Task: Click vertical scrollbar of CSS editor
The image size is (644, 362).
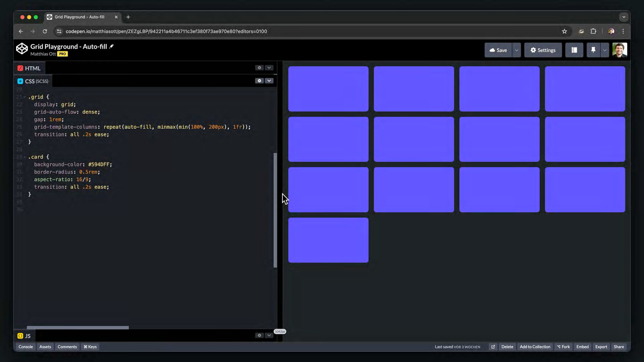Action: [x=275, y=210]
